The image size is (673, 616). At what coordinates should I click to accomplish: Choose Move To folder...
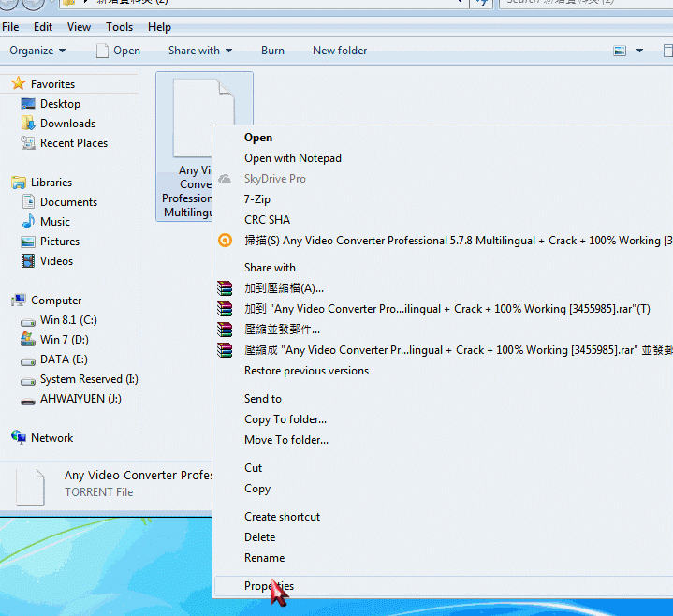click(444, 440)
